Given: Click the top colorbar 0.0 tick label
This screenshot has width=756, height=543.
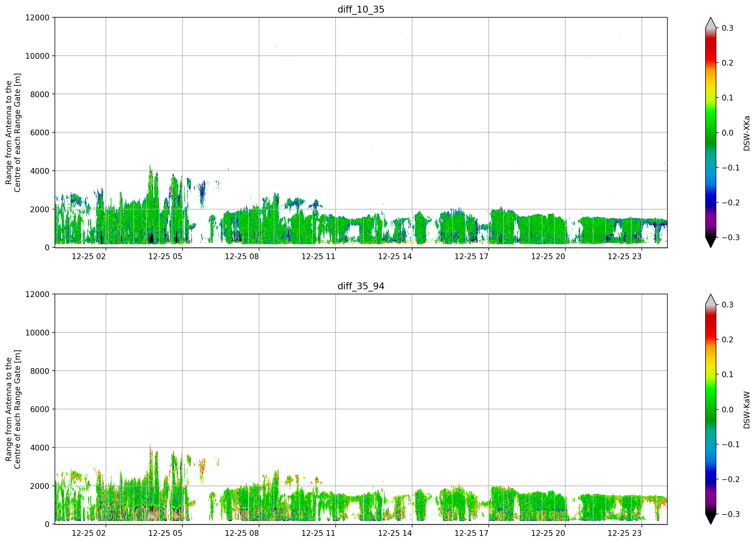Looking at the screenshot, I should tap(728, 133).
